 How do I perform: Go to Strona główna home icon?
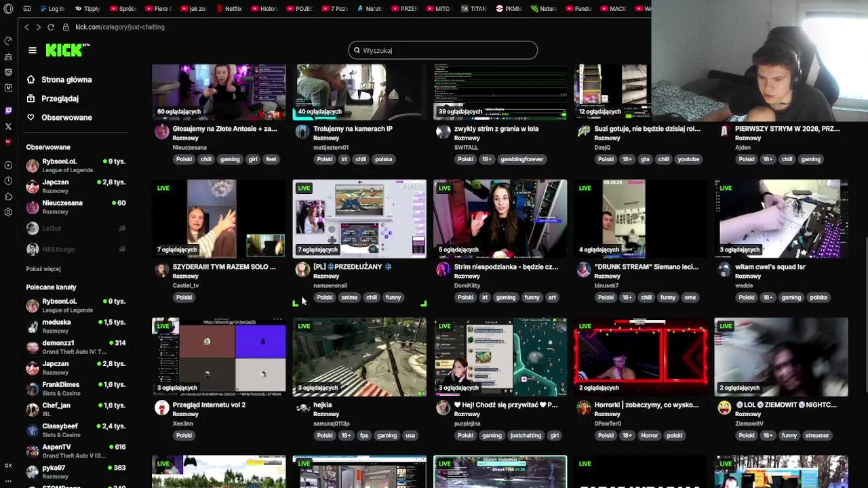[x=31, y=79]
